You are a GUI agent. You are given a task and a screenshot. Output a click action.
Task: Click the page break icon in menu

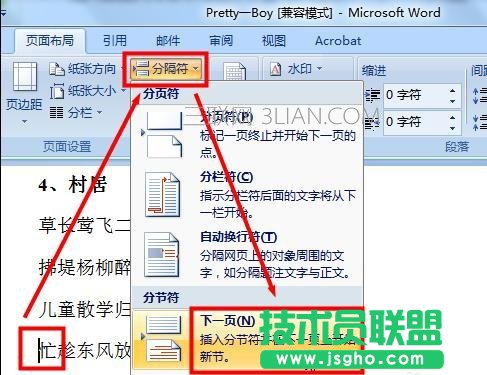[x=164, y=135]
